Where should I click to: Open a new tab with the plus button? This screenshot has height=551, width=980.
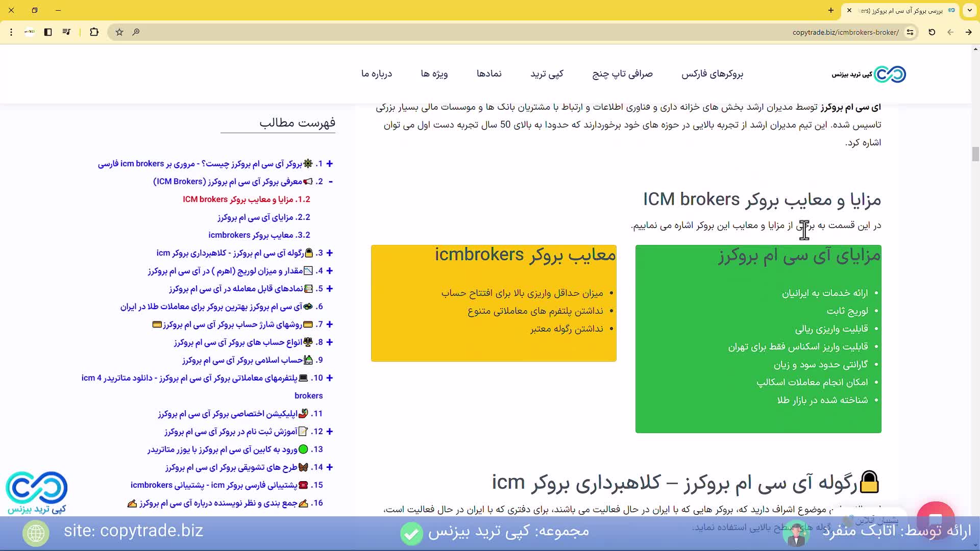point(830,10)
